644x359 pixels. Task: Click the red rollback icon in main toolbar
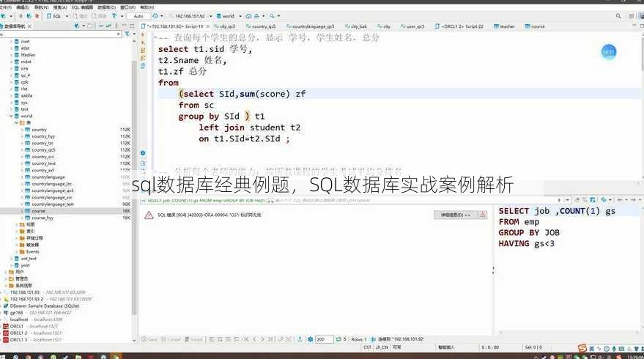(x=37, y=16)
